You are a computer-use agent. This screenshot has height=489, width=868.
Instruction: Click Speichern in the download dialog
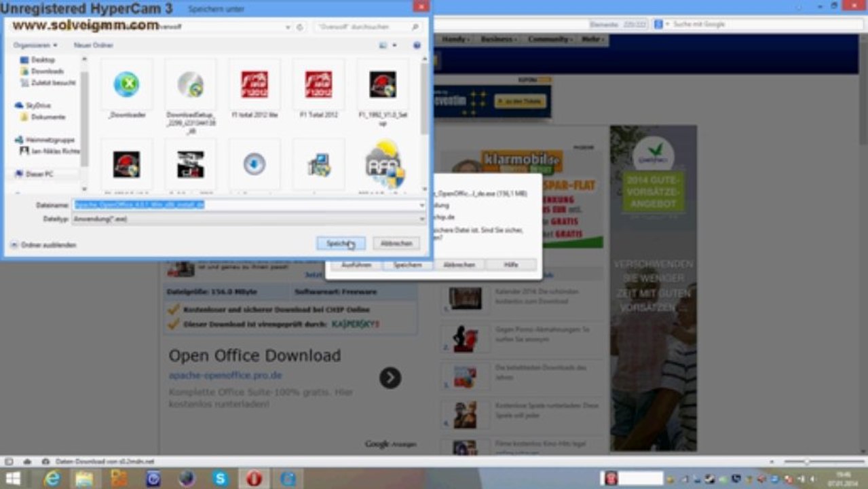[x=408, y=265]
